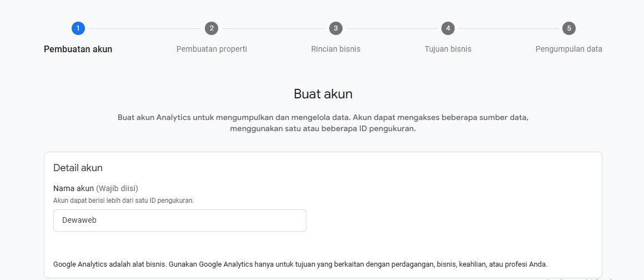Select step 1 circle for Pembuatan akun

pyautogui.click(x=78, y=28)
